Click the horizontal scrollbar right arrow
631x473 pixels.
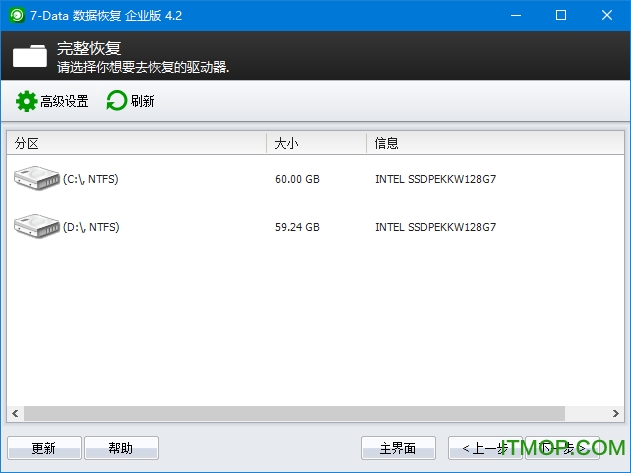tap(616, 413)
